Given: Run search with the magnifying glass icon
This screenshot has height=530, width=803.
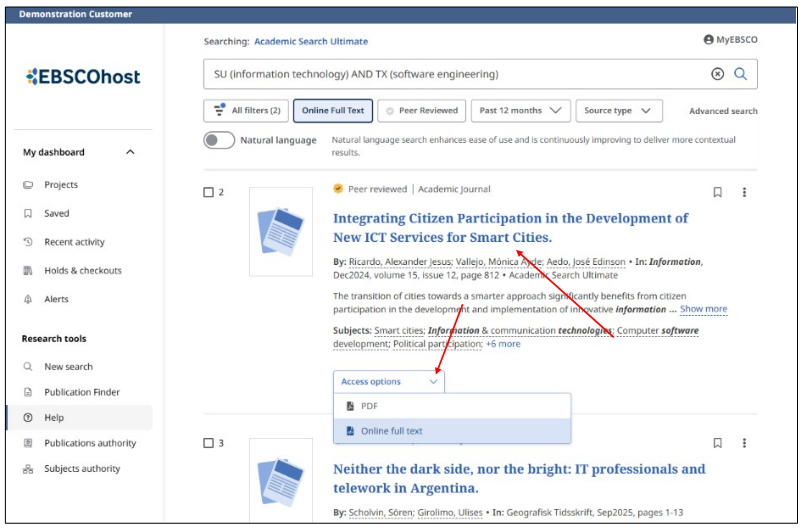Looking at the screenshot, I should (x=741, y=74).
